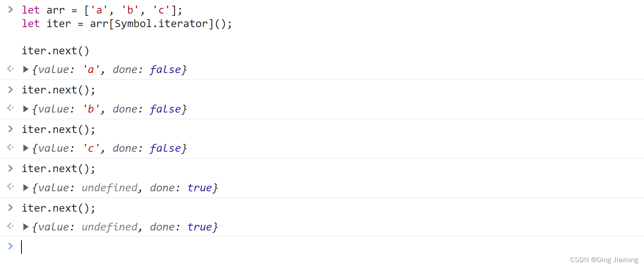Click the input chevron of iter.next() above 'c' result
The width and height of the screenshot is (644, 267).
click(x=11, y=129)
